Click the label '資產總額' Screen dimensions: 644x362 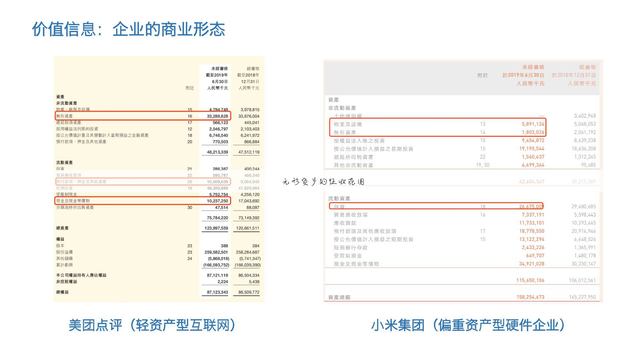coord(339,297)
